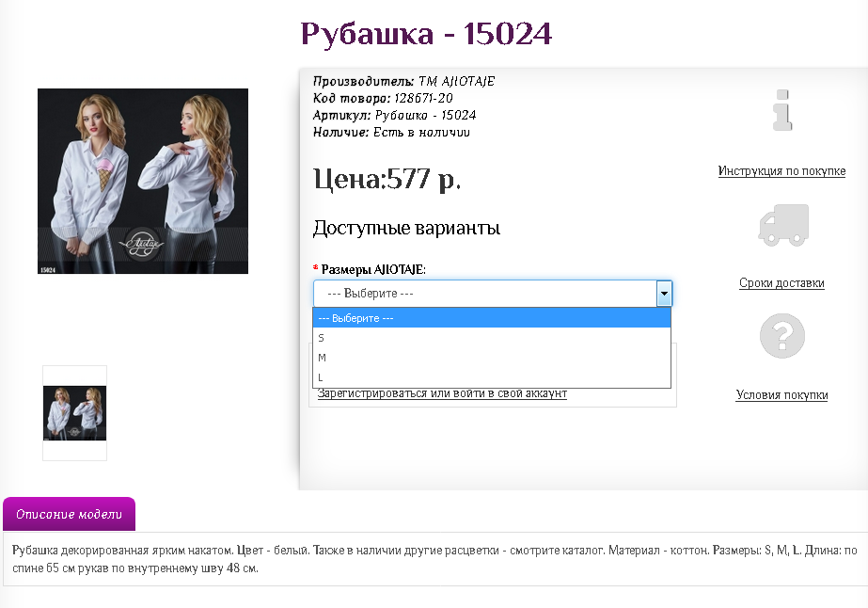Viewport: 868px width, 608px height.
Task: Click the Размеры AJIOTAJE select box showing '--- Выберите ---'
Action: click(x=493, y=294)
